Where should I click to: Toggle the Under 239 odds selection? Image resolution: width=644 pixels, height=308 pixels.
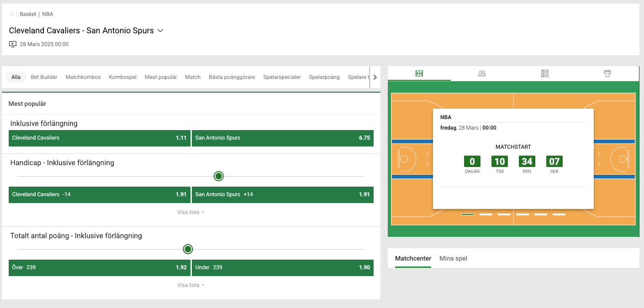[x=283, y=267]
